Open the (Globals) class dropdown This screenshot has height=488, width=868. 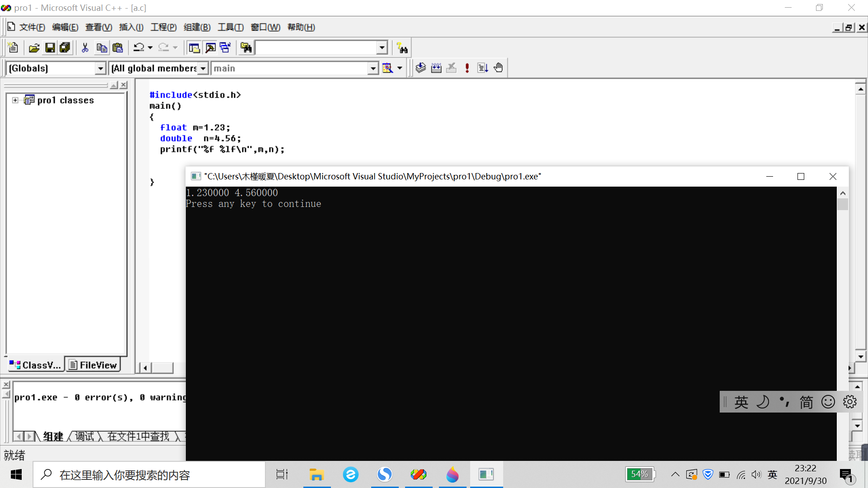tap(100, 68)
